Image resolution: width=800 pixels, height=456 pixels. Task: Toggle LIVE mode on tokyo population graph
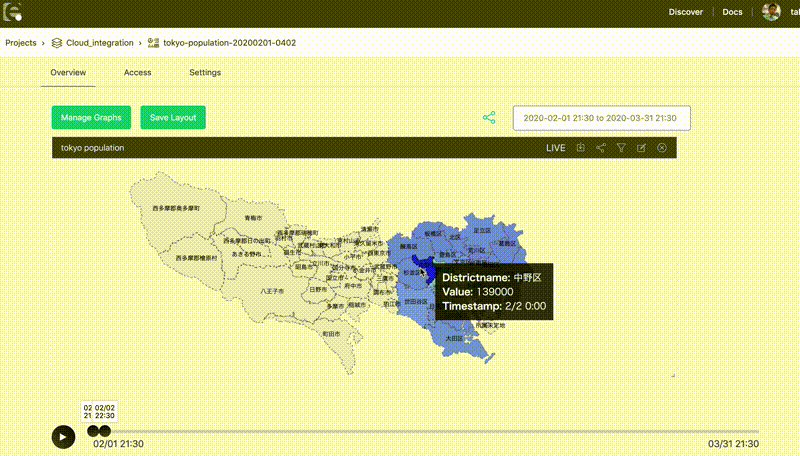click(556, 148)
